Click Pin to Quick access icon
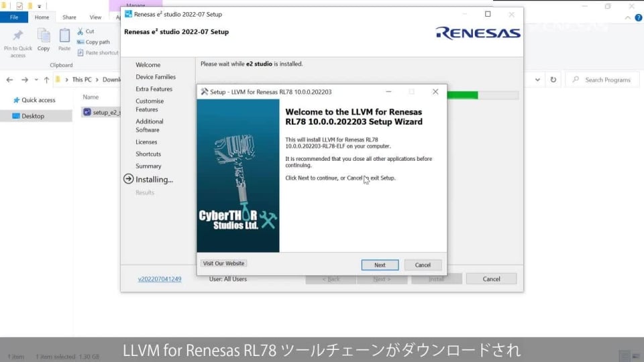Image resolution: width=644 pixels, height=362 pixels. coord(18,37)
